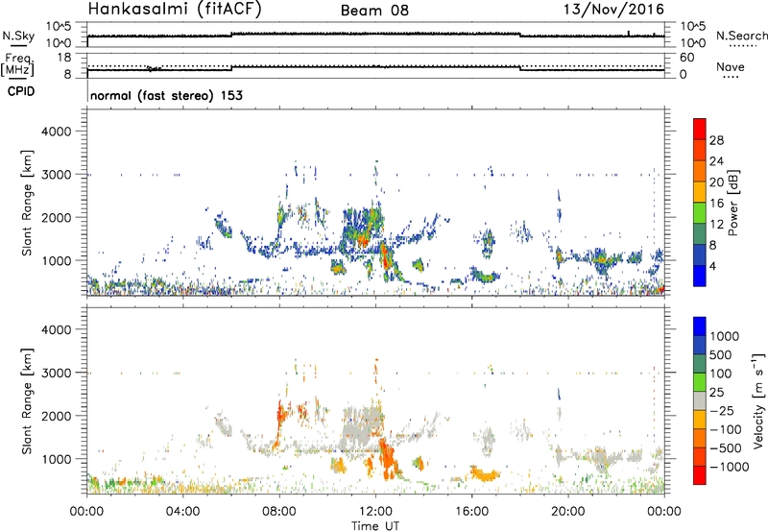Image resolution: width=768 pixels, height=532 pixels.
Task: Click the Velocity [m s-1] colorbar label
Action: [x=758, y=400]
